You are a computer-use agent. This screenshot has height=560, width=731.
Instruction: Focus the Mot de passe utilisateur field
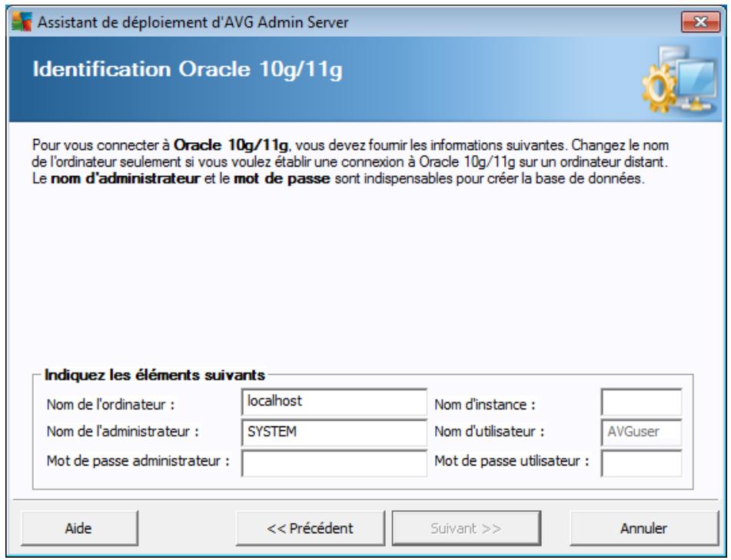[x=642, y=463]
